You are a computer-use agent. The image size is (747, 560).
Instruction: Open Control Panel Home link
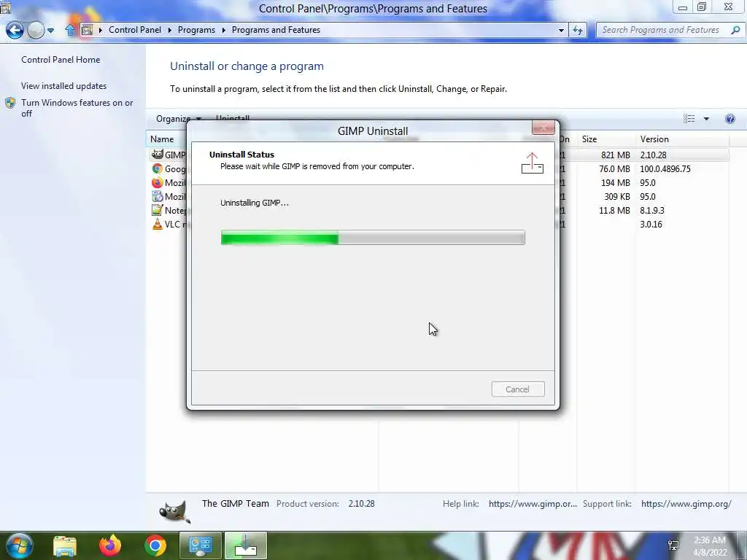pyautogui.click(x=61, y=60)
